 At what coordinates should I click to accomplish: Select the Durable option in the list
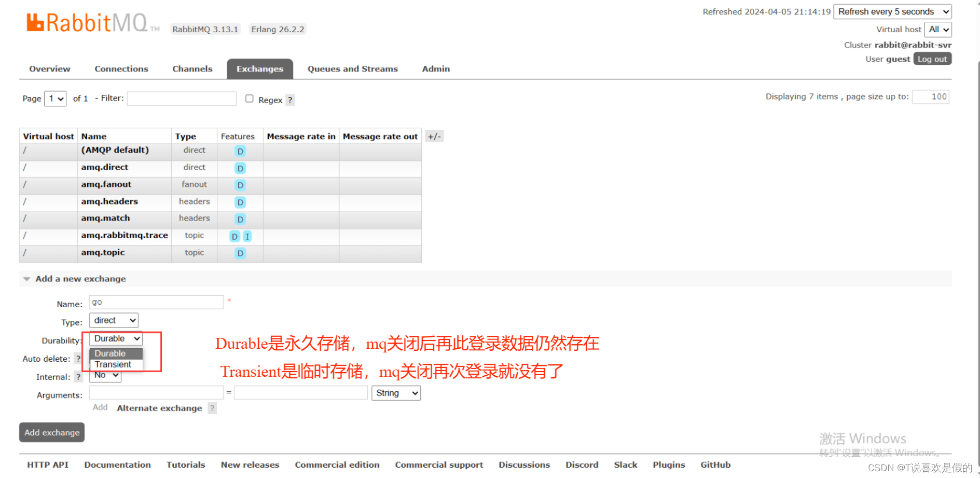point(116,353)
